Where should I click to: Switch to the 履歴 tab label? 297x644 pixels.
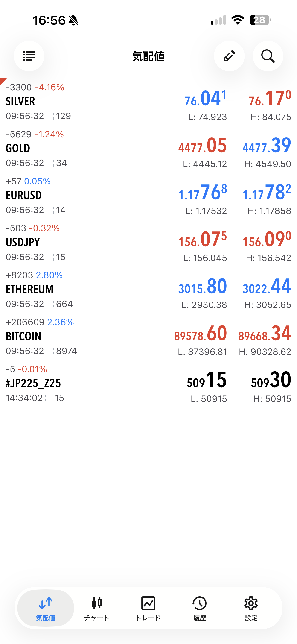tap(200, 618)
